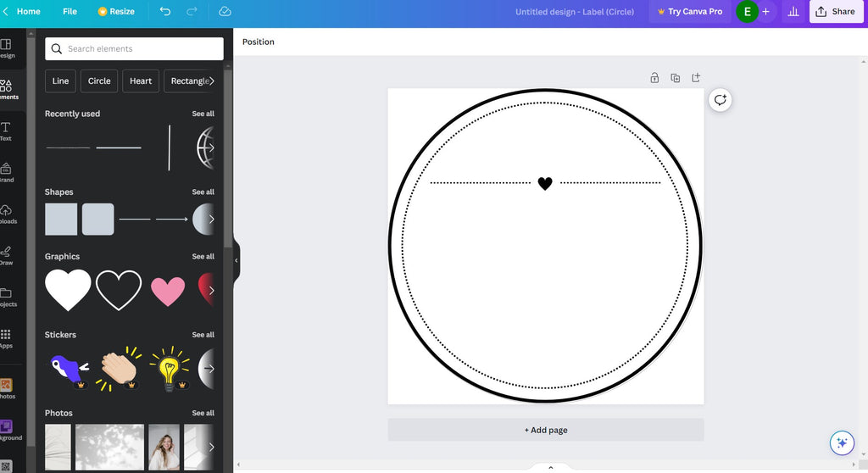Expand Recently used row with arrow

(x=211, y=147)
